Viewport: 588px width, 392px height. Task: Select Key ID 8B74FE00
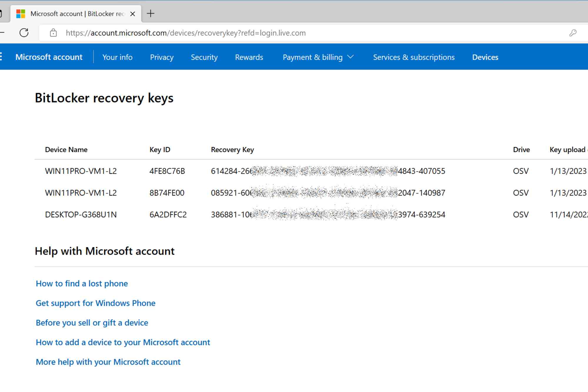tap(167, 193)
